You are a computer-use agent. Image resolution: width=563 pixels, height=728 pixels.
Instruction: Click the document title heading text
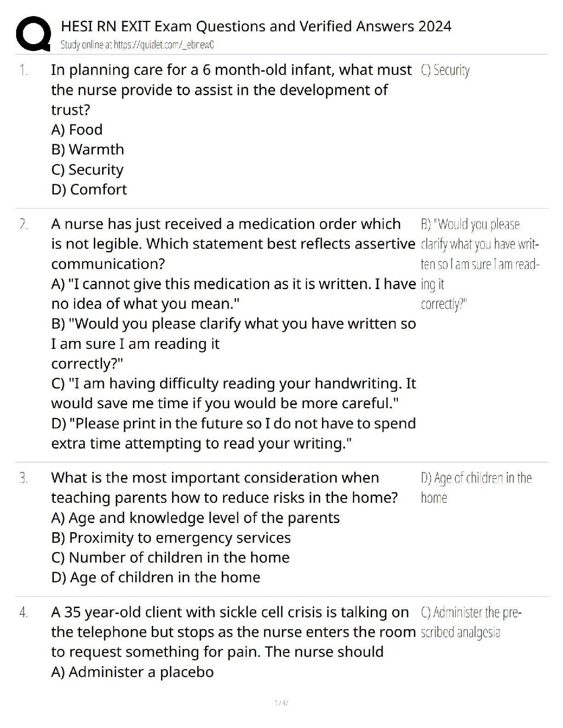click(x=256, y=26)
